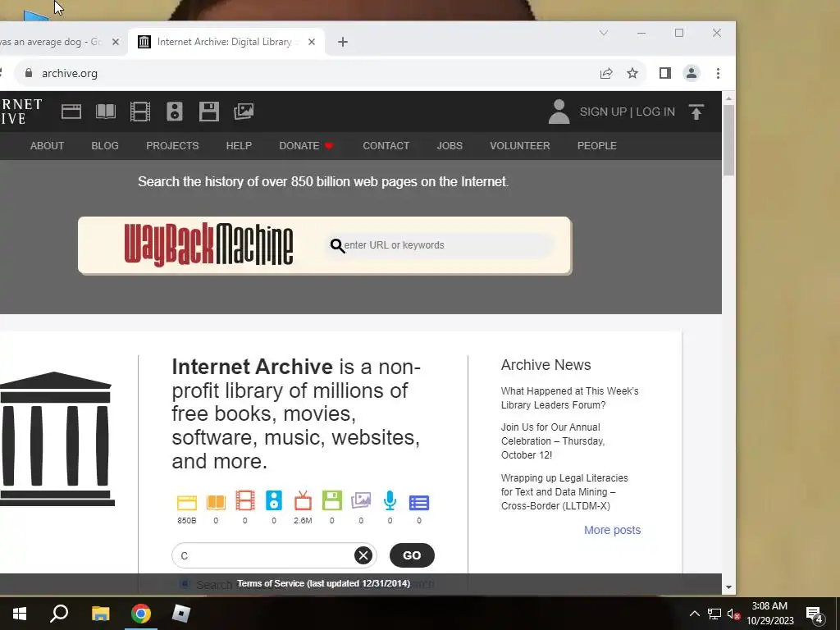Open the BLOG menu item

(x=105, y=146)
